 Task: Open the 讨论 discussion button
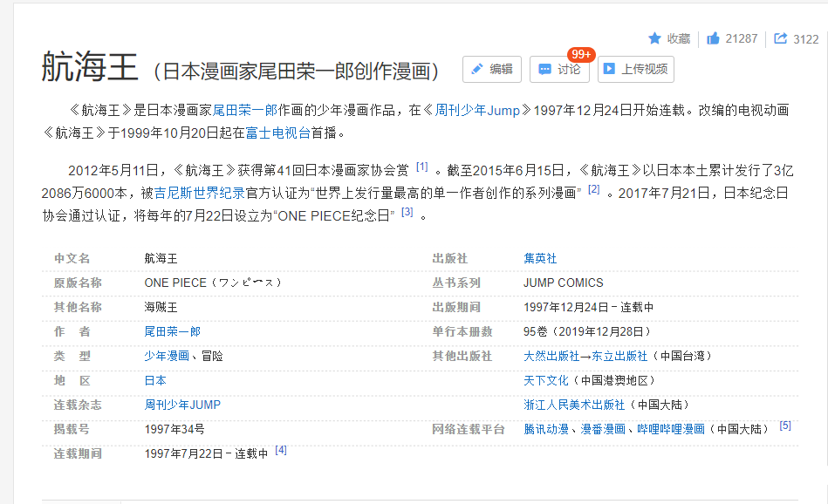click(559, 69)
